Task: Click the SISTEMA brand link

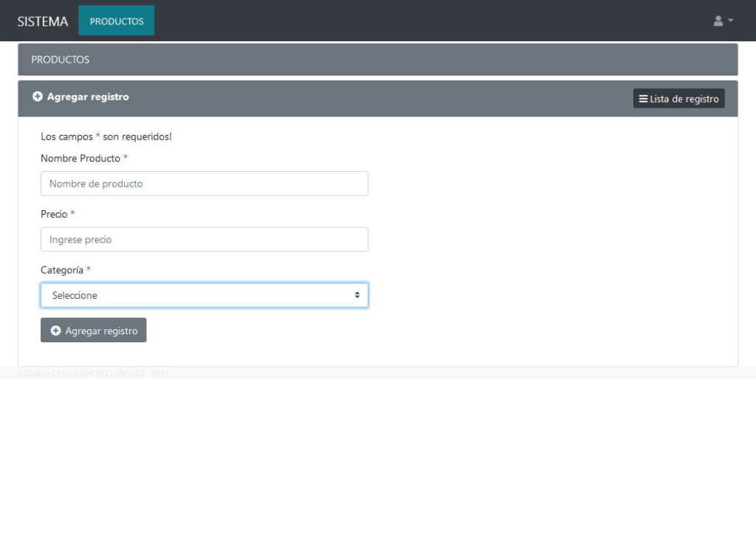Action: (x=41, y=21)
